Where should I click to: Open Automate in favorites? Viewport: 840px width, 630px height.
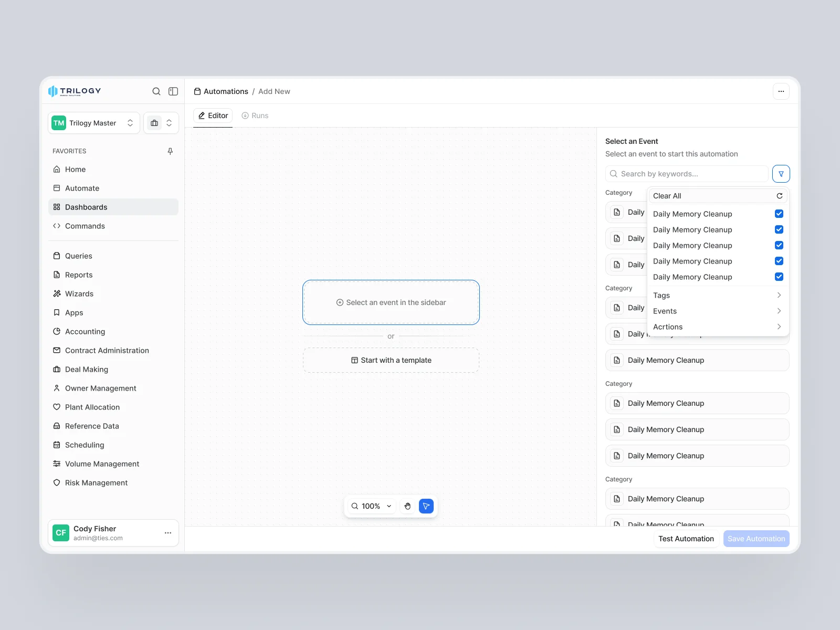pyautogui.click(x=113, y=188)
